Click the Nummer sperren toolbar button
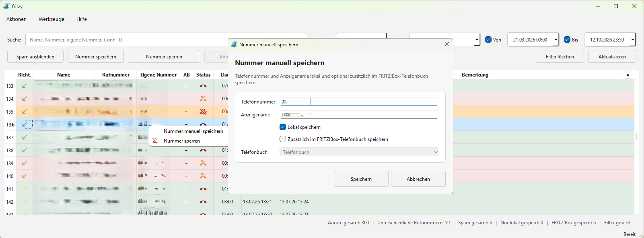The image size is (644, 238). [164, 56]
